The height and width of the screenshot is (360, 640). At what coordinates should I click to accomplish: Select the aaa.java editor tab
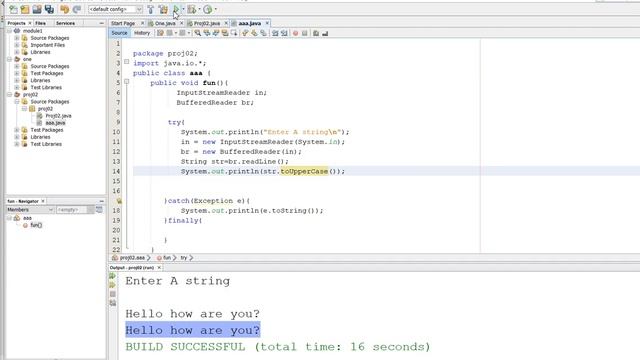tap(249, 23)
